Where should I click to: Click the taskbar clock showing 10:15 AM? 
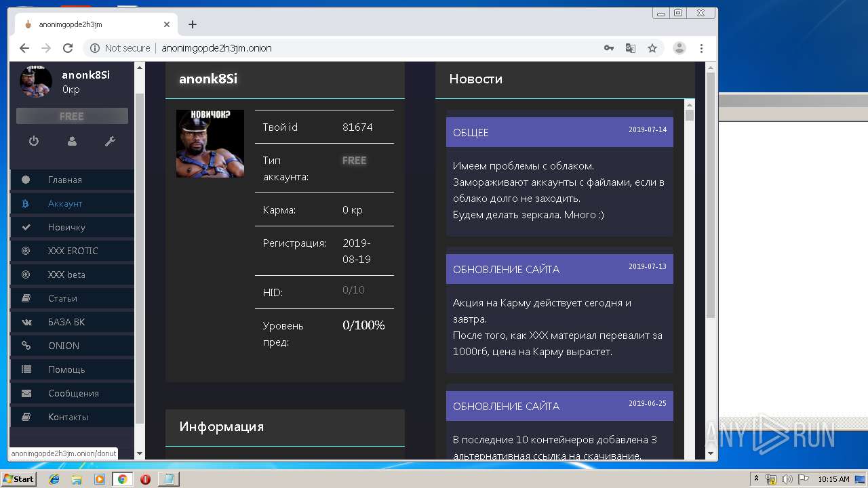point(833,479)
